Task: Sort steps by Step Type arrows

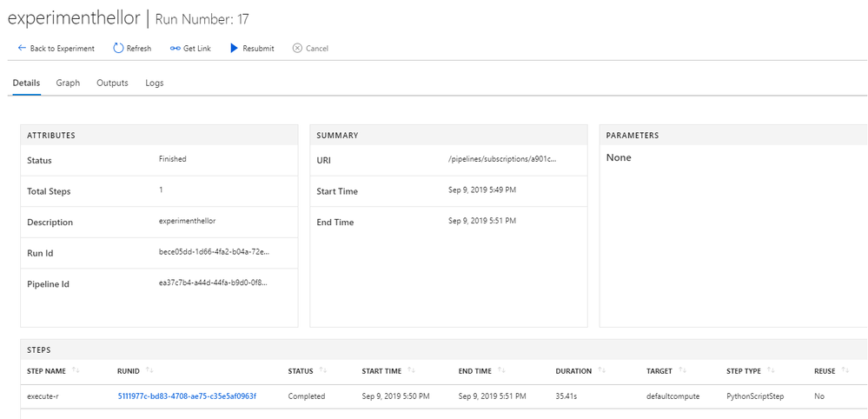Action: point(772,371)
